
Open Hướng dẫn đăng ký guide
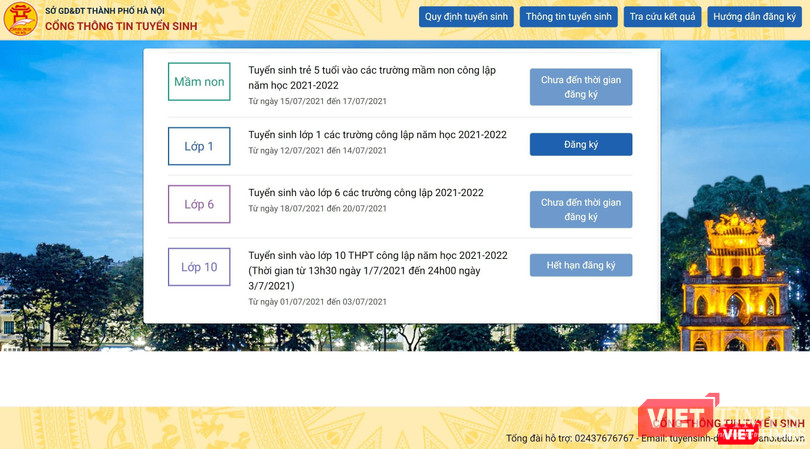tap(754, 17)
